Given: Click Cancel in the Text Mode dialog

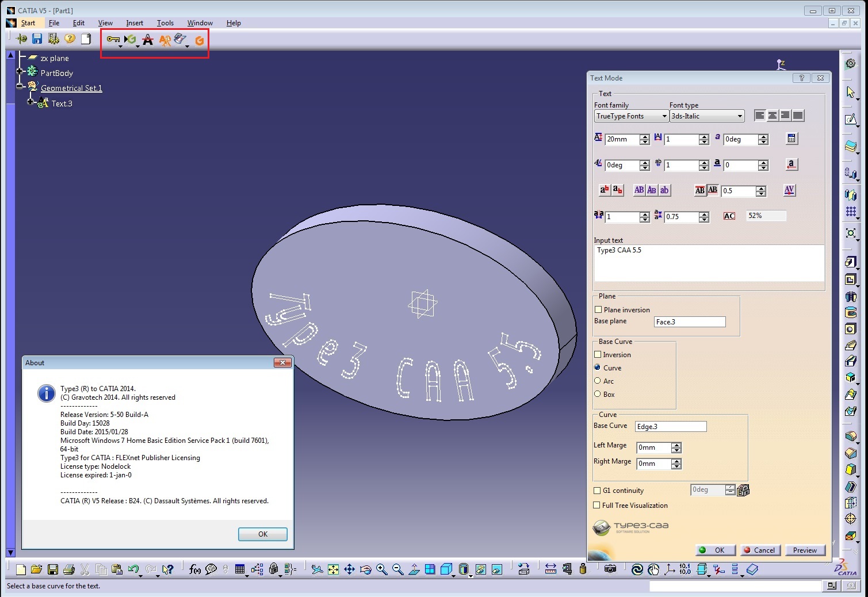Looking at the screenshot, I should 760,550.
